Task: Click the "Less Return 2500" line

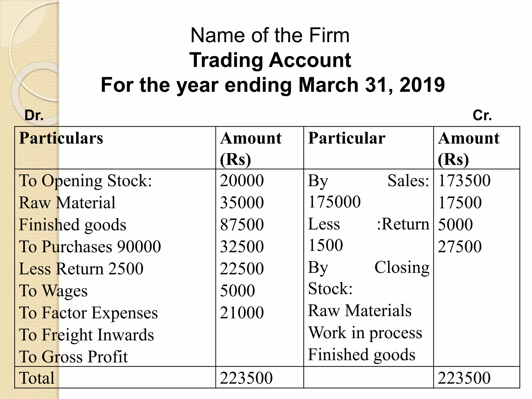Action: (81, 268)
